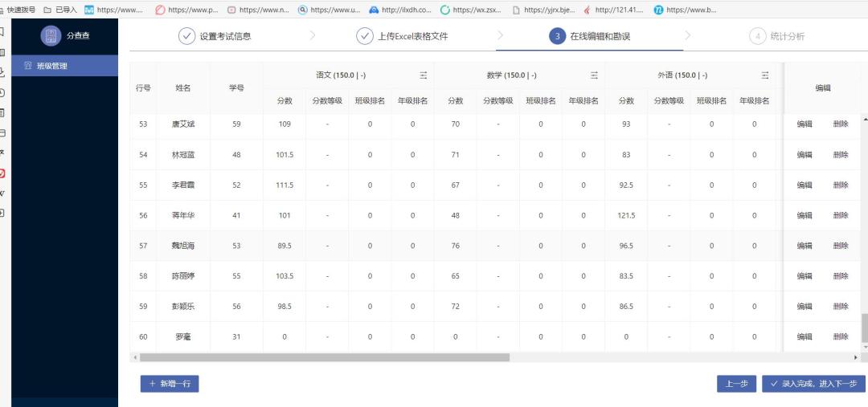Edit row 57 魏旭海
The height and width of the screenshot is (407, 868).
805,246
